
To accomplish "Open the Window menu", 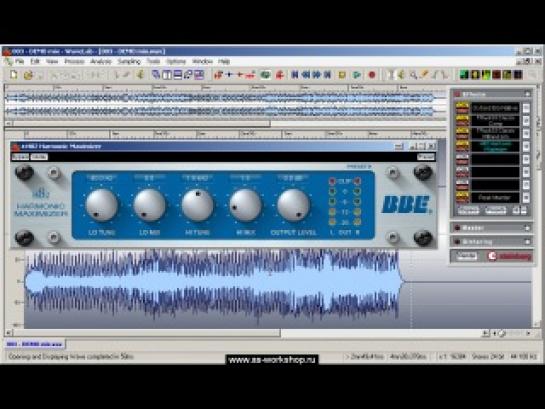I will [202, 62].
